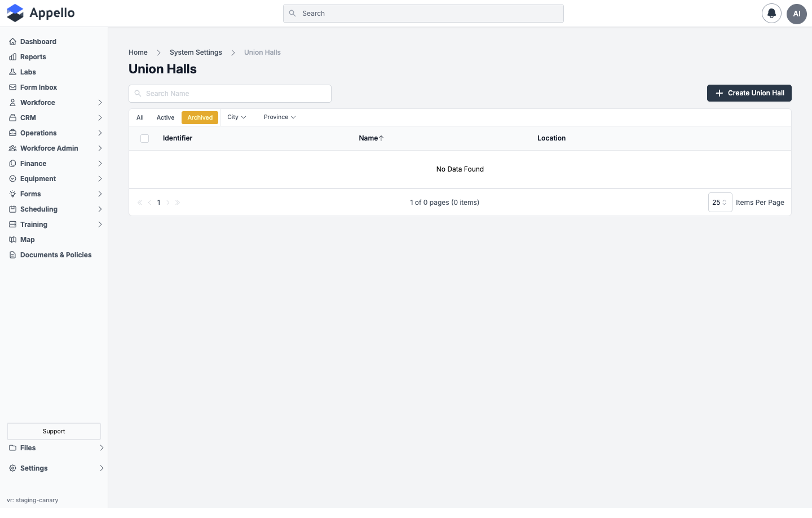Click the "vr: staging-canary" version label
This screenshot has width=812, height=518.
point(33,501)
